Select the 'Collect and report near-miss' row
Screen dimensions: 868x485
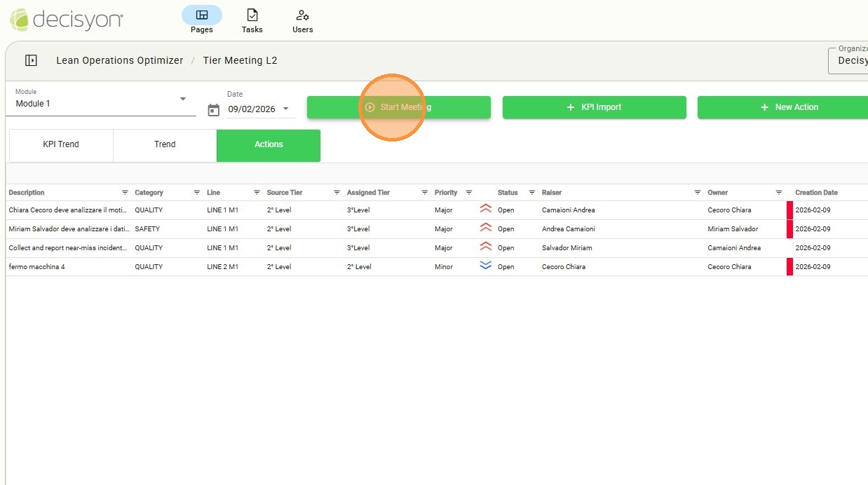68,248
